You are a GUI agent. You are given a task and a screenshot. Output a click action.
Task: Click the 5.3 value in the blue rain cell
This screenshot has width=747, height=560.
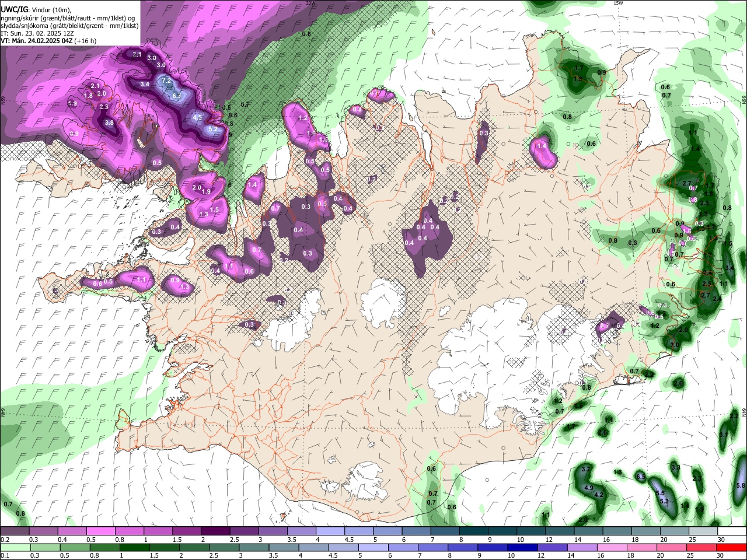(664, 502)
